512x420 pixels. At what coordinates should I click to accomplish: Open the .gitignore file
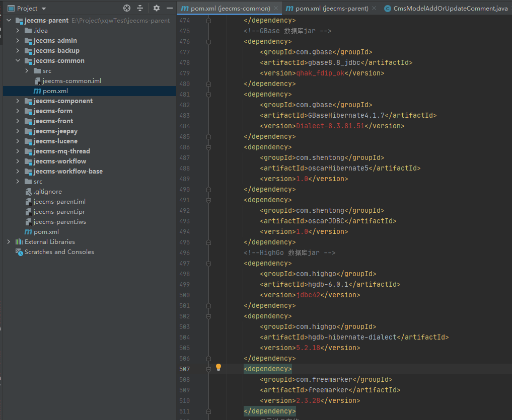click(48, 192)
